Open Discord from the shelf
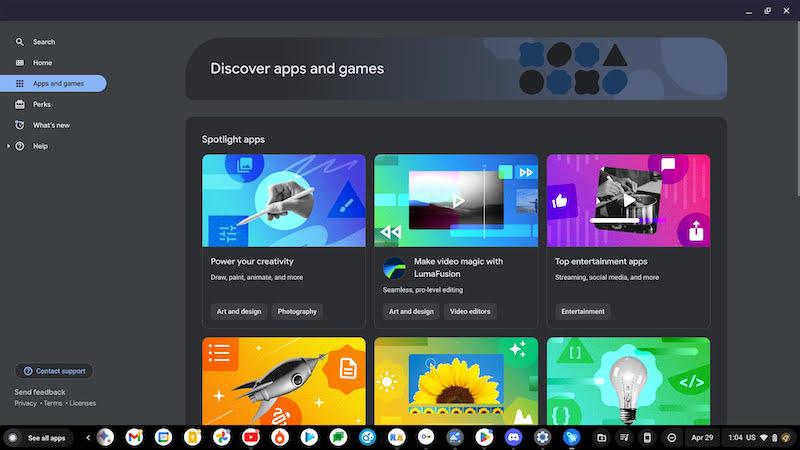The height and width of the screenshot is (450, 800). coord(513,437)
